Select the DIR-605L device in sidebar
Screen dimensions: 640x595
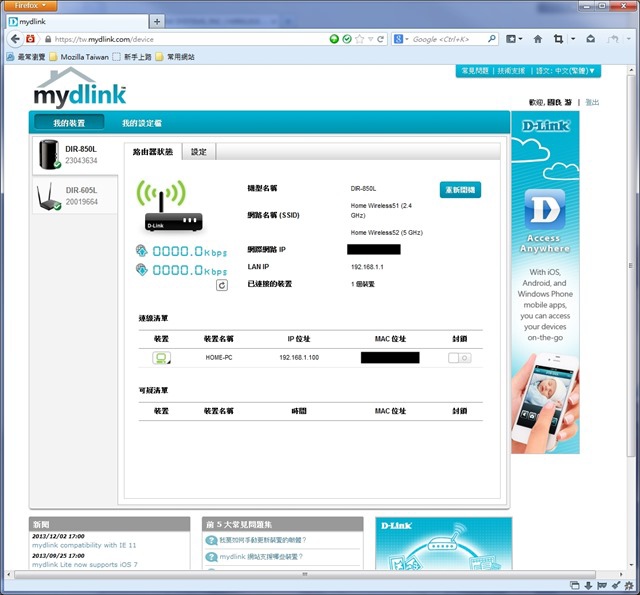pos(76,196)
